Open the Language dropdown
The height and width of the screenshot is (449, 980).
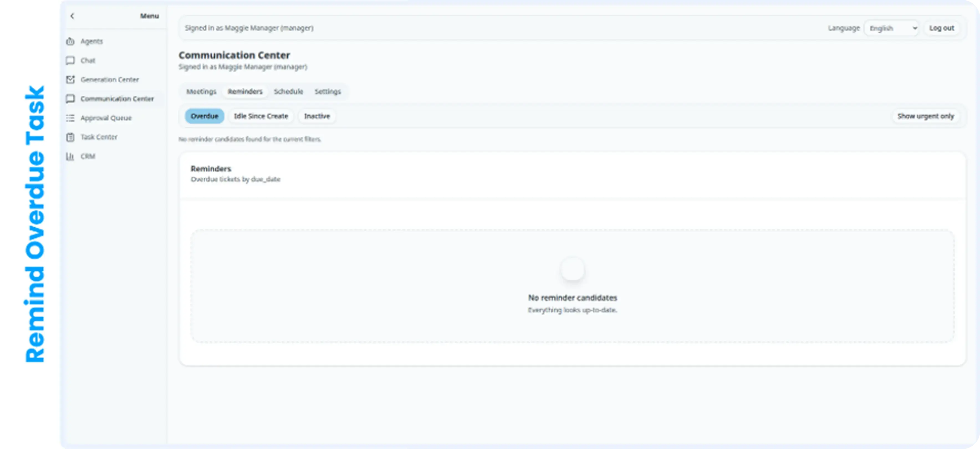pyautogui.click(x=892, y=28)
